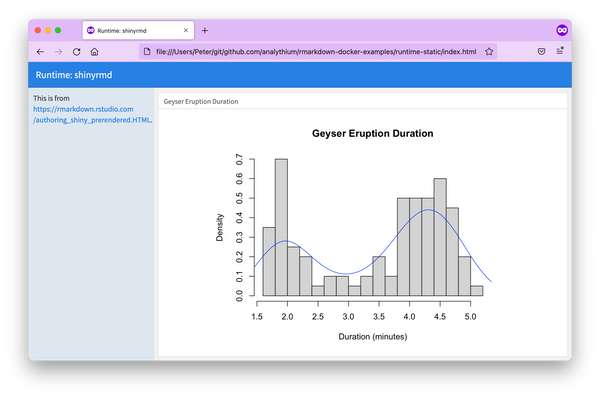Open the browser application menu icon
Viewport: 600px width, 398px height.
tap(560, 51)
